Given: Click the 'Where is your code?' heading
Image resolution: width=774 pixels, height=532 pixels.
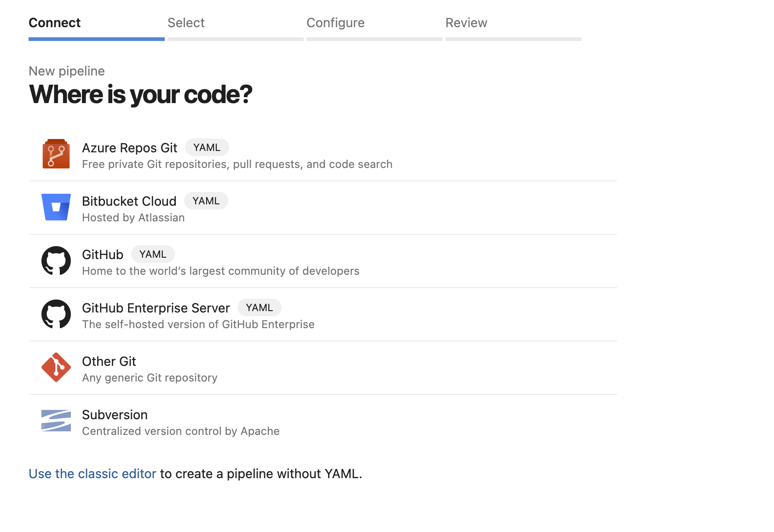Looking at the screenshot, I should tap(140, 94).
